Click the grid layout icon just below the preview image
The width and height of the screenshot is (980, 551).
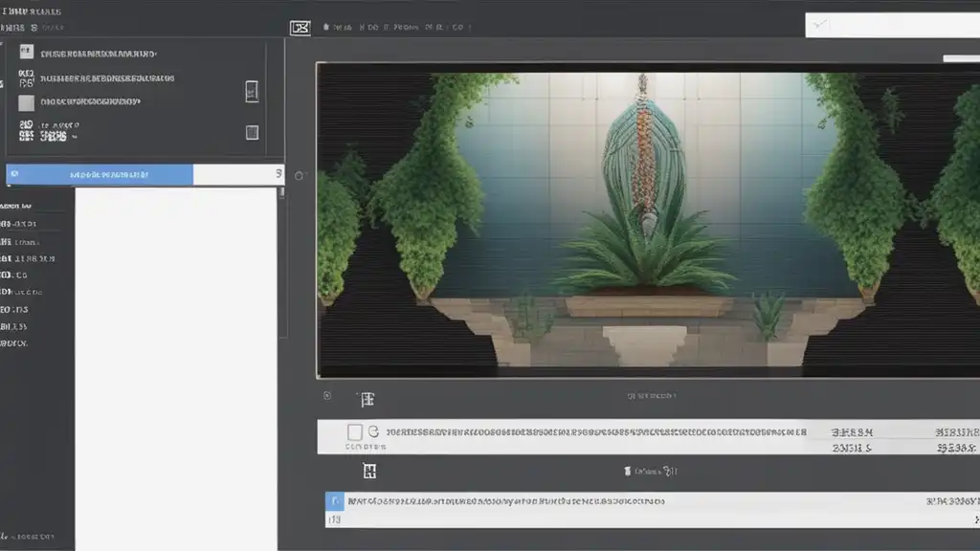tap(367, 399)
